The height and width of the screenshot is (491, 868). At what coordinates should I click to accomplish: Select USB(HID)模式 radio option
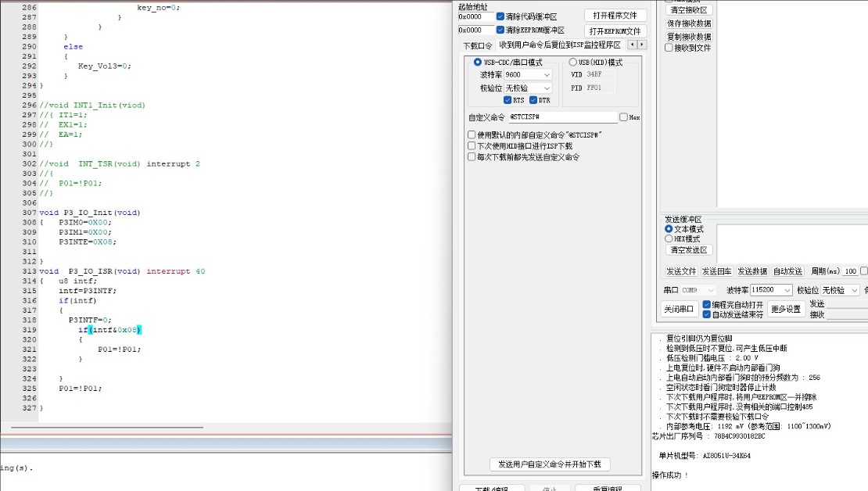[x=572, y=63]
